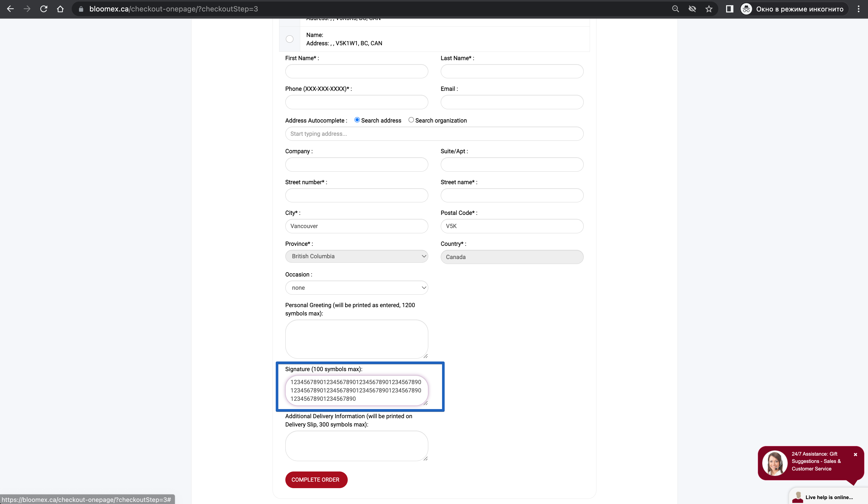This screenshot has width=868, height=504.
Task: Toggle the side panel icon in toolbar
Action: (x=729, y=9)
